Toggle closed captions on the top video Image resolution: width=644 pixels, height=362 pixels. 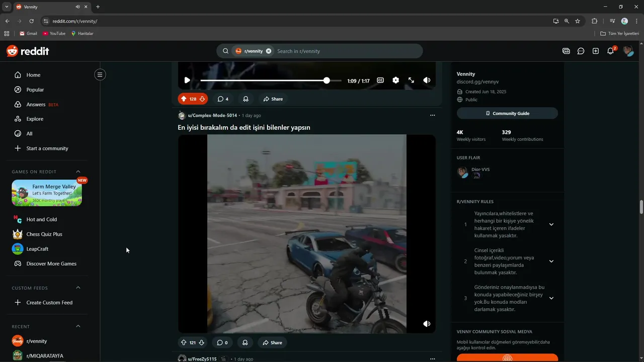point(380,80)
